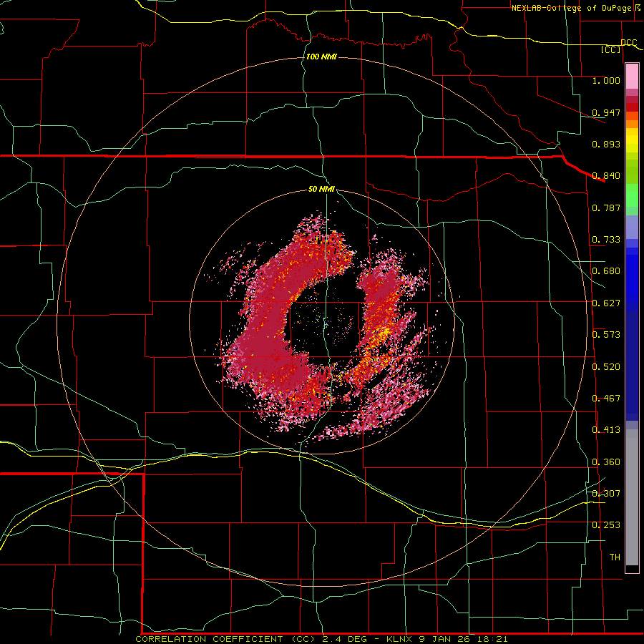Pick the bright green band of the color scale
Viewport: 644px width, 644px height.
pyautogui.click(x=632, y=195)
